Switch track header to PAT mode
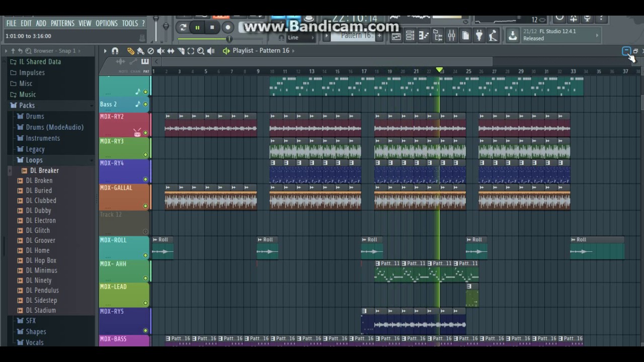 (146, 71)
